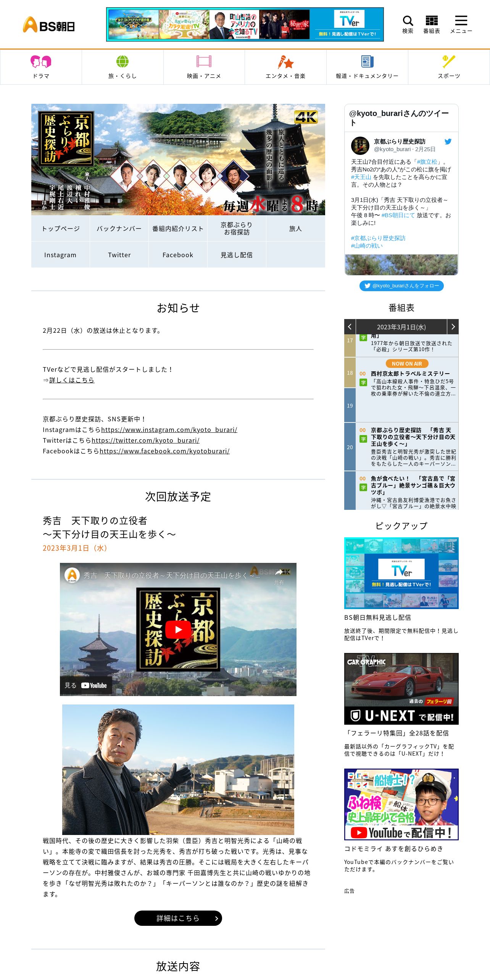Click 見る YouTube button on video

point(86,685)
